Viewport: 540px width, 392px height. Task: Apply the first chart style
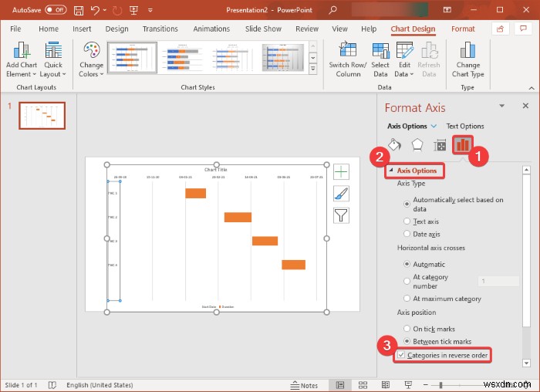tap(132, 58)
